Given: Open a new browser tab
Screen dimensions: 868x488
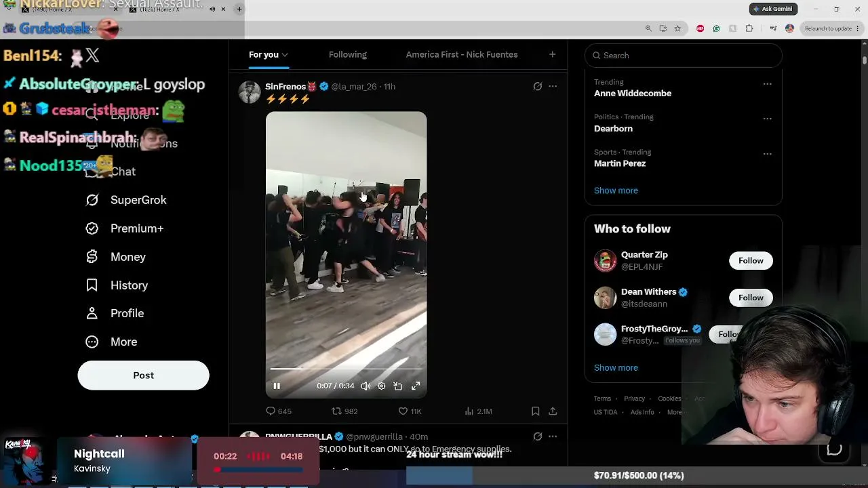Looking at the screenshot, I should click(x=239, y=9).
